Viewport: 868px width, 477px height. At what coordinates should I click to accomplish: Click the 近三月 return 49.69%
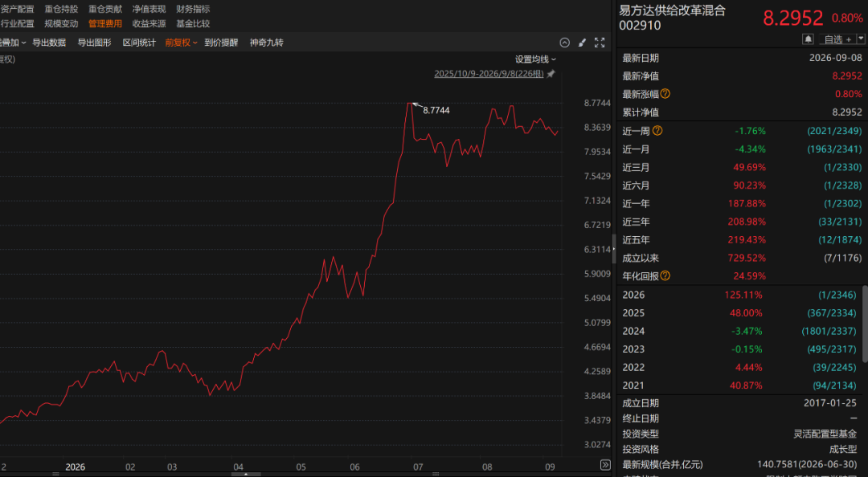tap(749, 167)
